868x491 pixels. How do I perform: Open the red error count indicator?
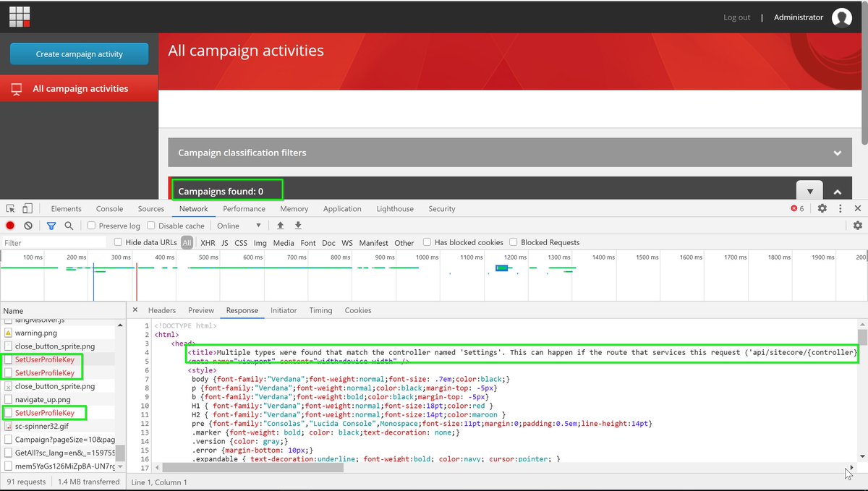coord(797,208)
